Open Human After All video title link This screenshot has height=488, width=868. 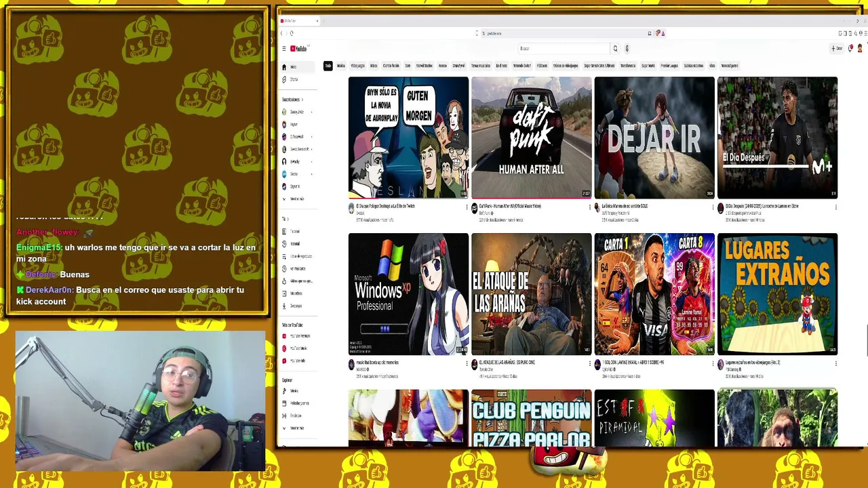(510, 206)
